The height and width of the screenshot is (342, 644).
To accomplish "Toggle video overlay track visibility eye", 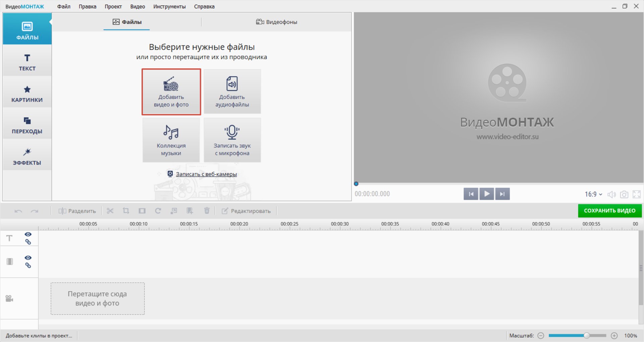I will (28, 258).
